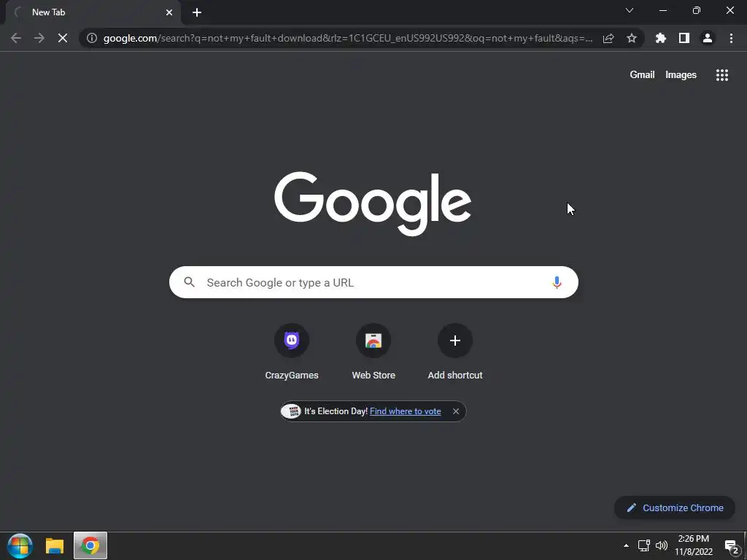Focus the Search Google or type a URL box
This screenshot has height=560, width=747.
pos(373,282)
